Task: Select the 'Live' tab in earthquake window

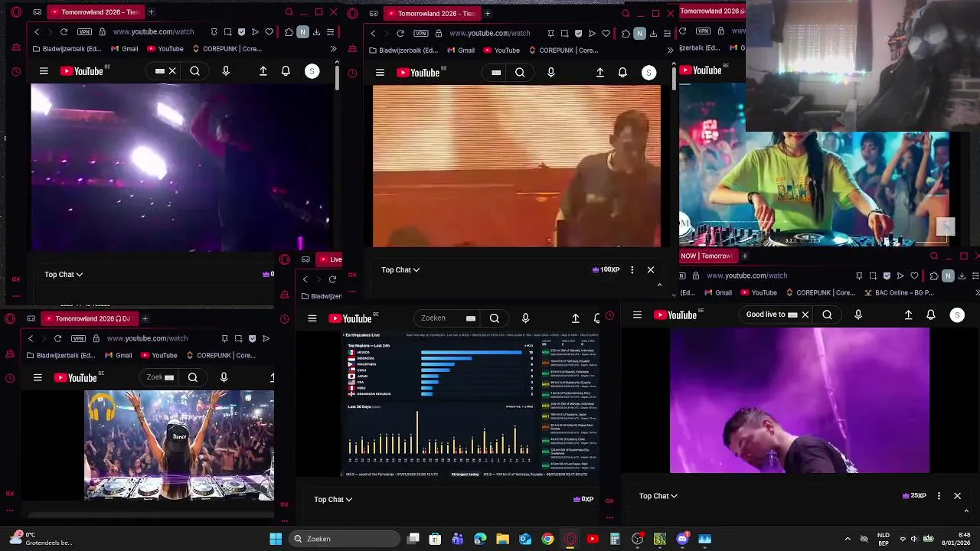Action: click(330, 259)
